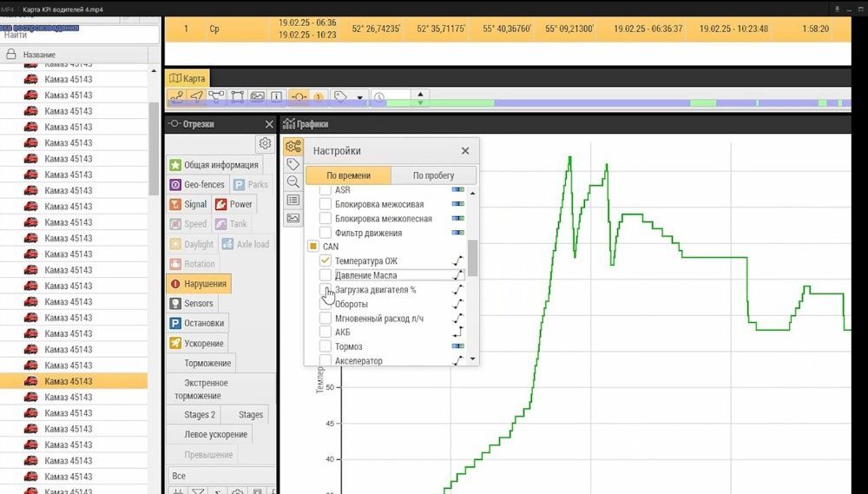Image resolution: width=868 pixels, height=494 pixels.
Task: Close the Отрезки panel
Action: 269,124
